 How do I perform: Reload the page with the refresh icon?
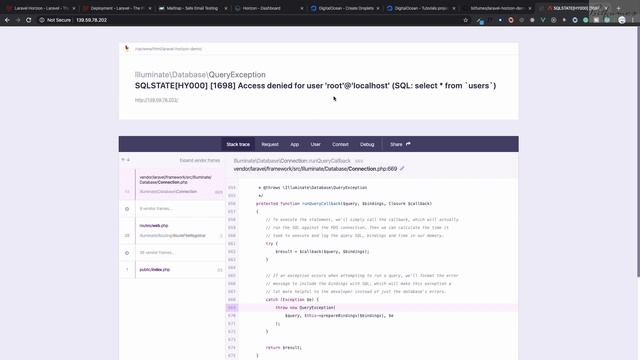[x=29, y=20]
